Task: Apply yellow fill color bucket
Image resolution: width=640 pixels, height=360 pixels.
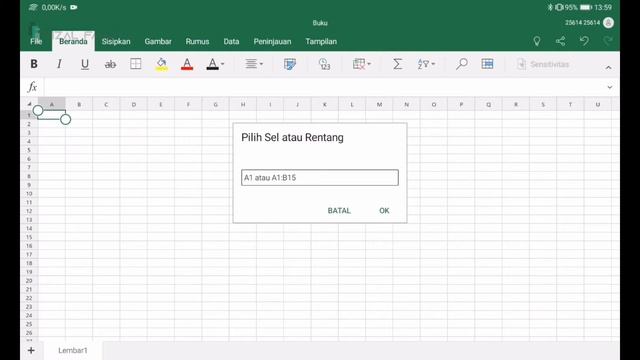Action: 161,64
